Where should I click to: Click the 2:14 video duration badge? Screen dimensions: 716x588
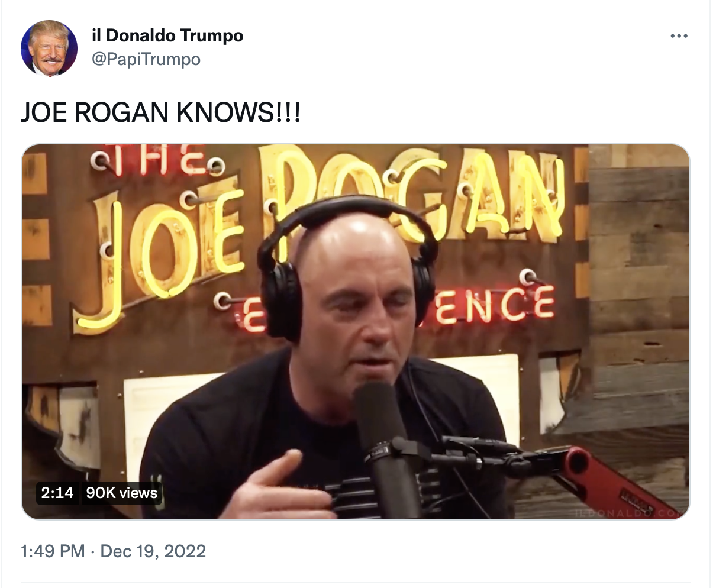point(57,493)
